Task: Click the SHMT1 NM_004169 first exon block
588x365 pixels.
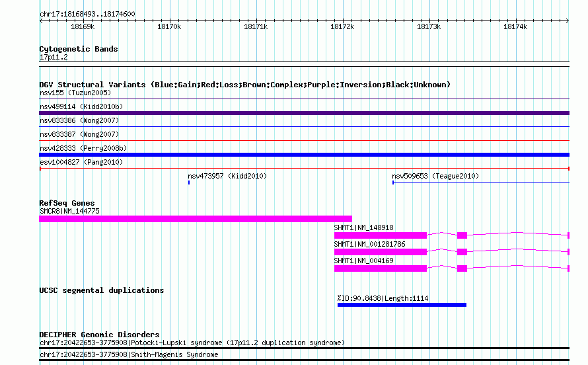Action: click(381, 268)
